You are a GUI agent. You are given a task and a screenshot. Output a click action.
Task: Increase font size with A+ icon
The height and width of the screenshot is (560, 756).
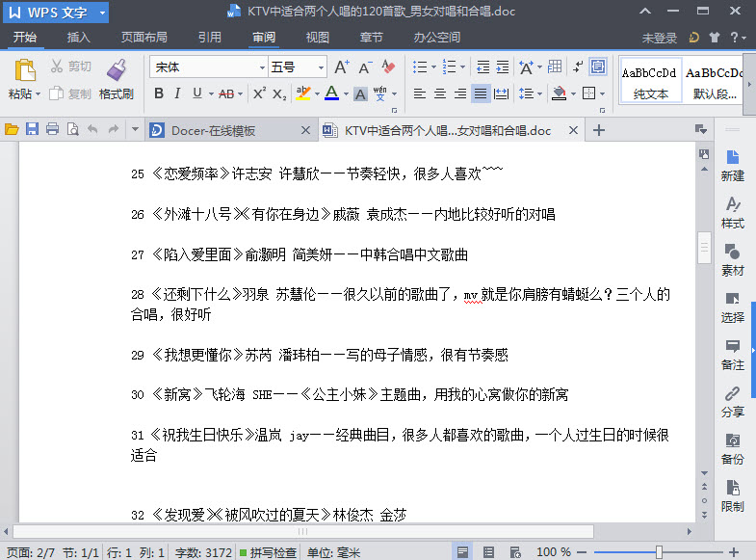click(342, 67)
